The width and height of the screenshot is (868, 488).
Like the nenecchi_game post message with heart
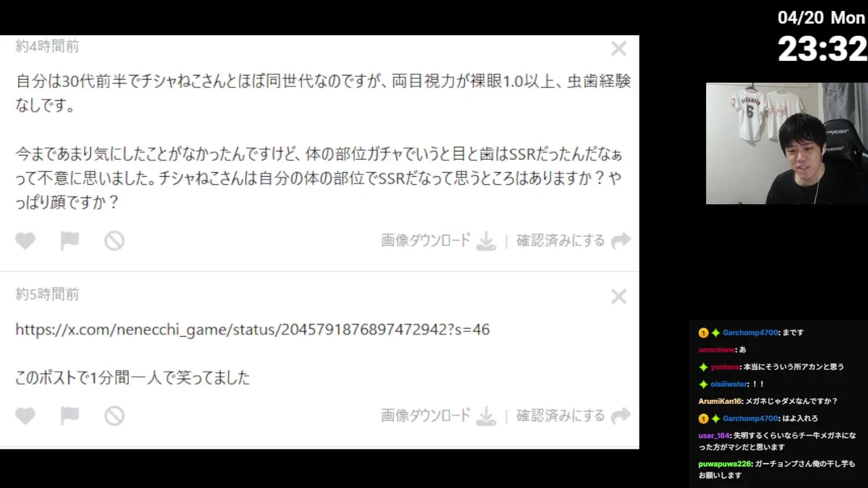[25, 415]
